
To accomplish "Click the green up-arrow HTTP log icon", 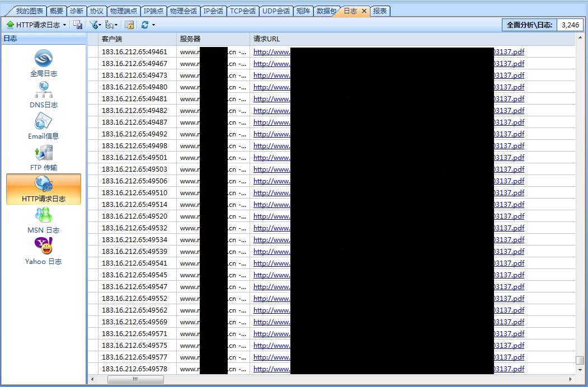I will click(11, 25).
